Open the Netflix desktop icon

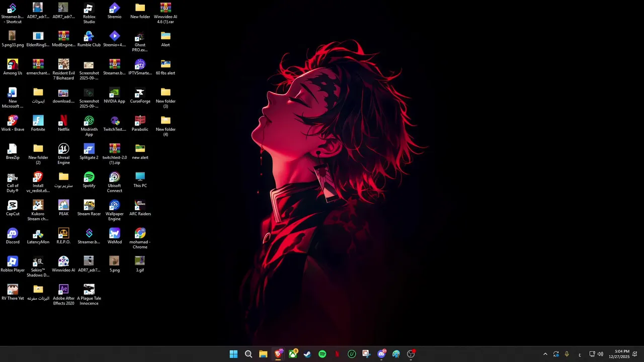pyautogui.click(x=63, y=124)
